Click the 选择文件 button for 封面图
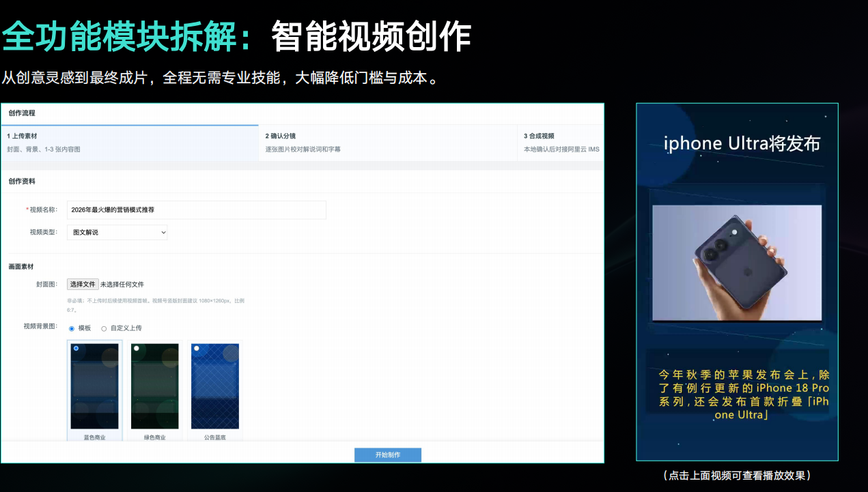 83,284
